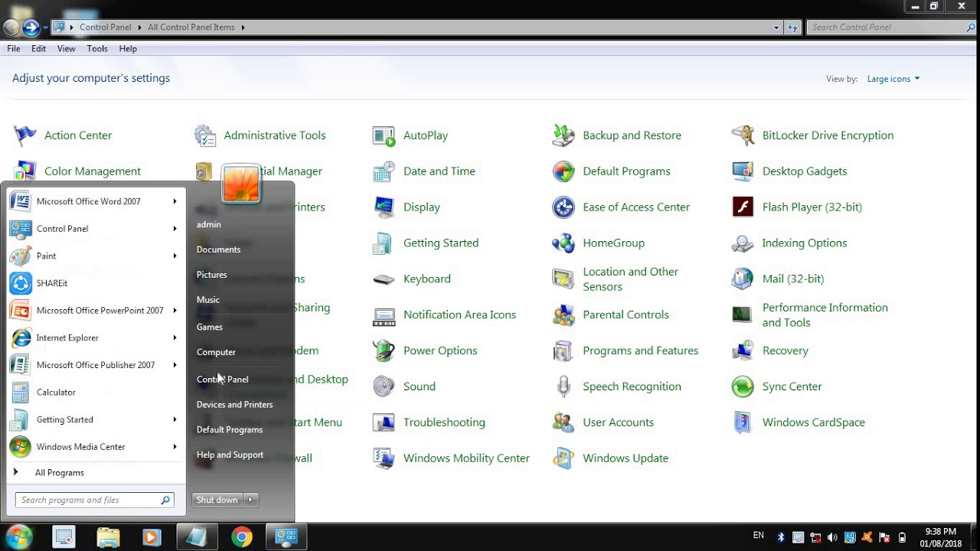This screenshot has width=980, height=551.
Task: Click the Shut down button
Action: [217, 500]
